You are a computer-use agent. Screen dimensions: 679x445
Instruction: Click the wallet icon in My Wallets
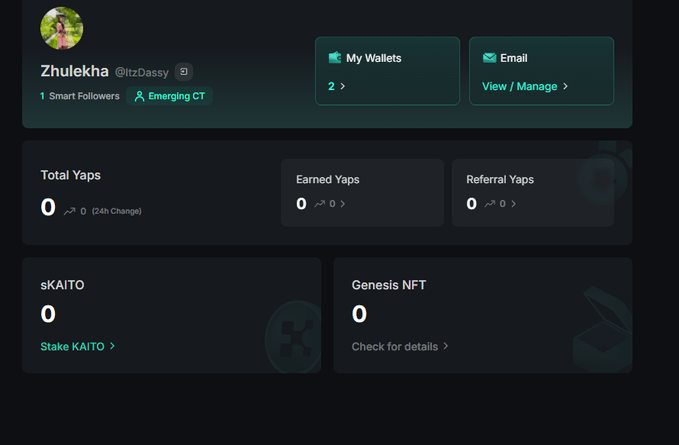pyautogui.click(x=335, y=58)
